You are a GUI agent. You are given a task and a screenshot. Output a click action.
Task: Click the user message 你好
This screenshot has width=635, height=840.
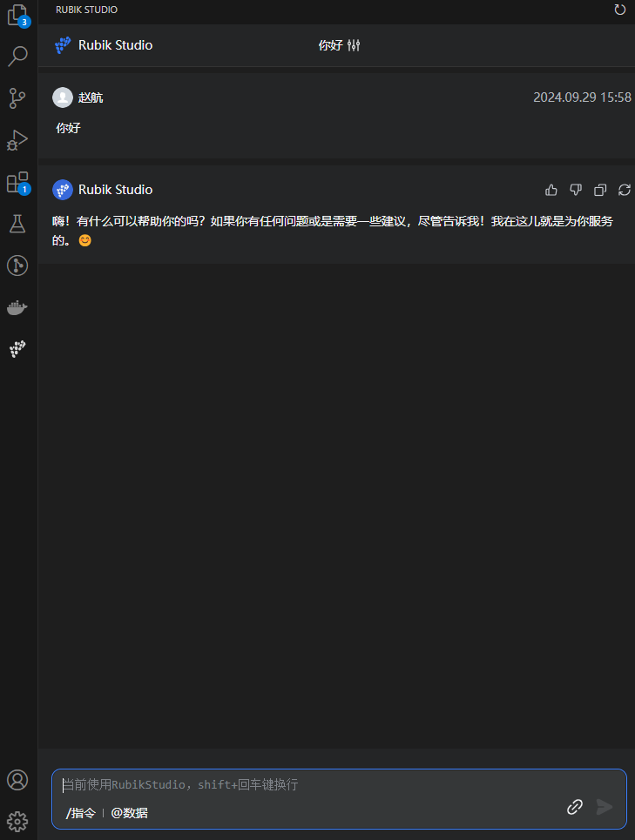68,128
